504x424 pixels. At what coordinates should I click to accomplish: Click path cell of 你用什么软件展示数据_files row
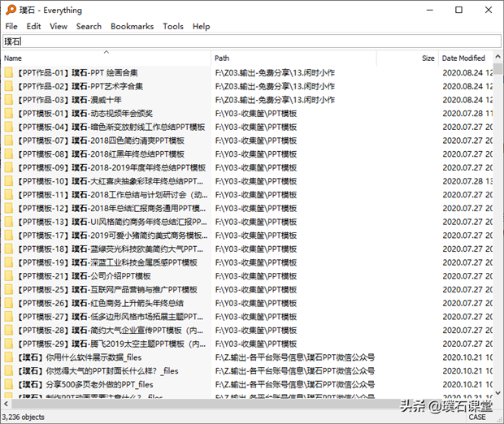(295, 357)
